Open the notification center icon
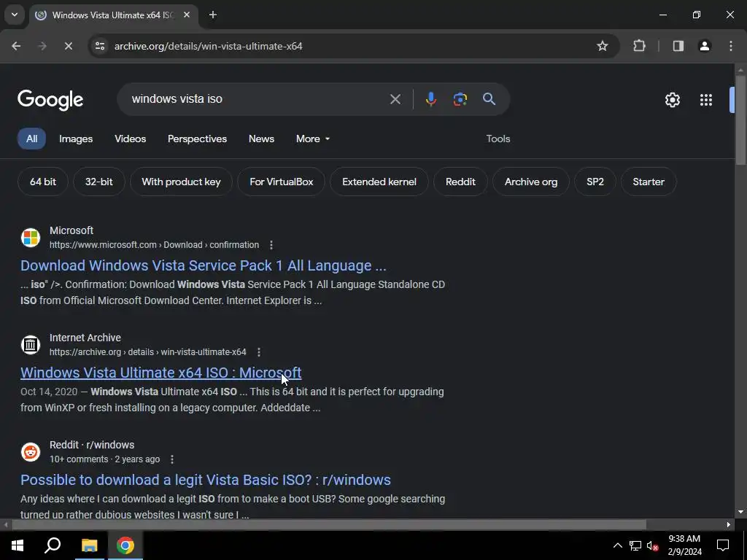This screenshot has height=560, width=747. coord(723,545)
